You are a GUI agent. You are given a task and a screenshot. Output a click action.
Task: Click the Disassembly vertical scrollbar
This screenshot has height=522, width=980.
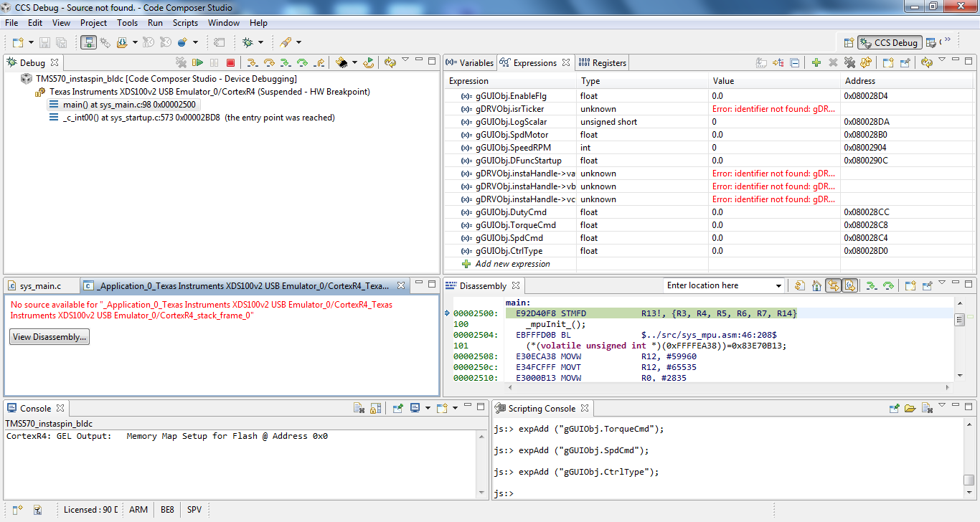coord(959,344)
